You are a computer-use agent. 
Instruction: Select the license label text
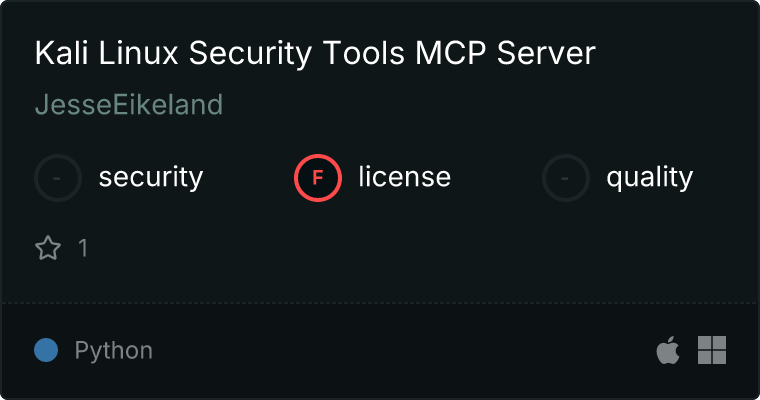(x=404, y=178)
